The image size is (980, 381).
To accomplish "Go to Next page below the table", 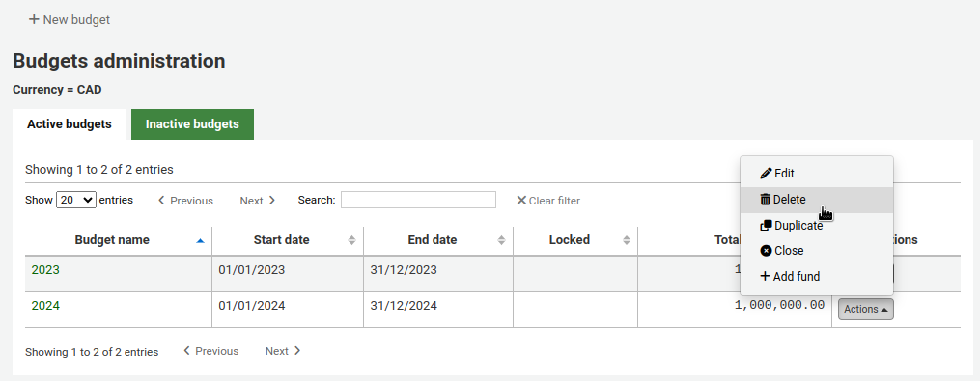I will [283, 351].
